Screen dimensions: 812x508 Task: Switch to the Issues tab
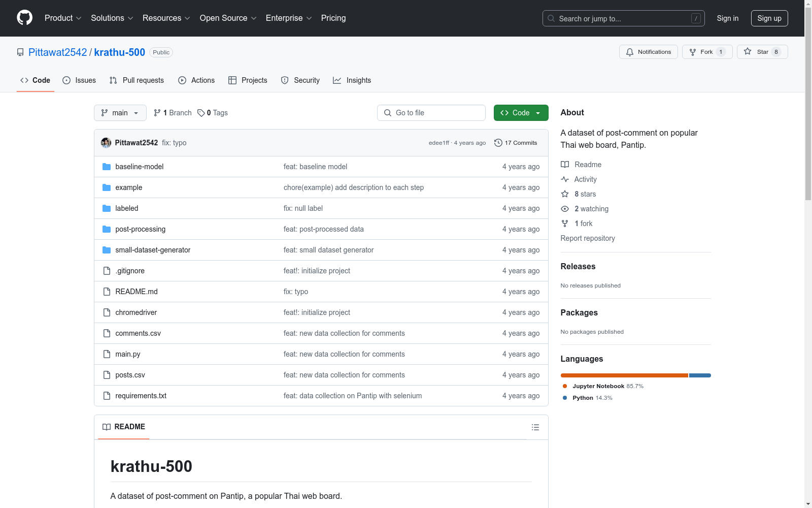(79, 80)
